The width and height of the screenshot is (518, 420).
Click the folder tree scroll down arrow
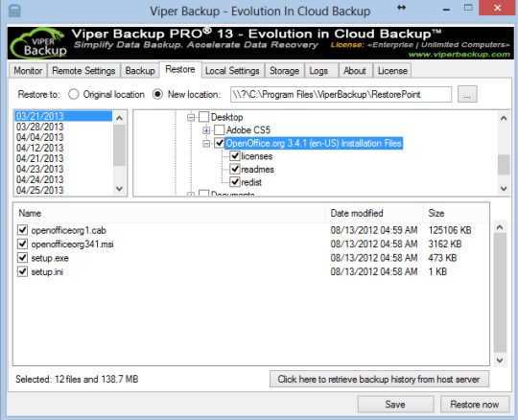504,189
